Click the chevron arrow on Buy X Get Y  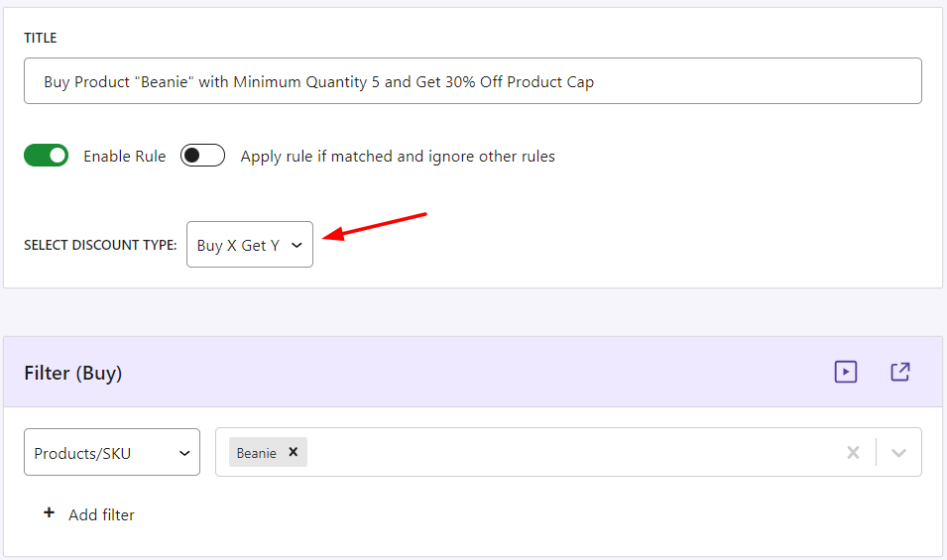pos(296,245)
